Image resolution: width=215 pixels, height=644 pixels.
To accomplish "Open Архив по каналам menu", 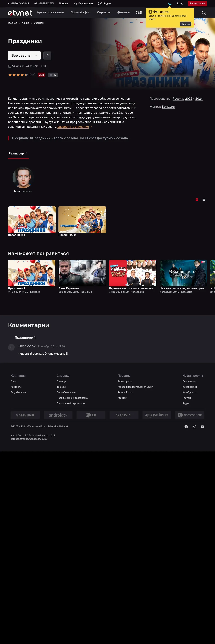I will point(50,13).
